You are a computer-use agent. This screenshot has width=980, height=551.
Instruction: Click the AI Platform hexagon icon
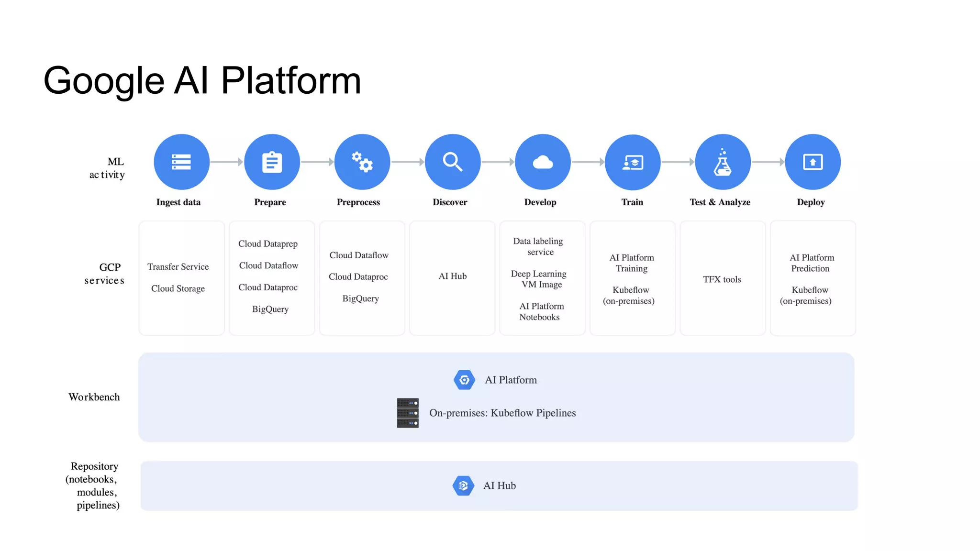[464, 380]
